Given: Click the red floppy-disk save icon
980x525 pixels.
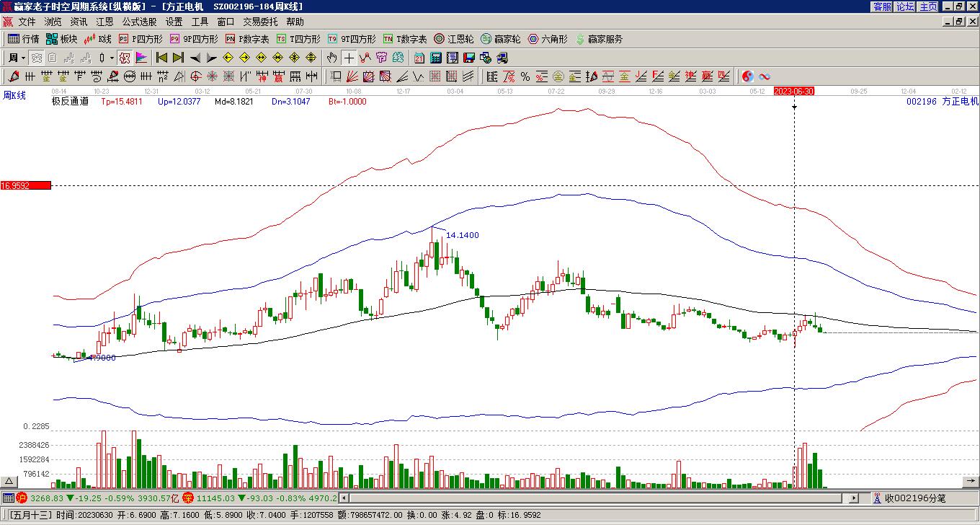Looking at the screenshot, I should click(x=469, y=58).
